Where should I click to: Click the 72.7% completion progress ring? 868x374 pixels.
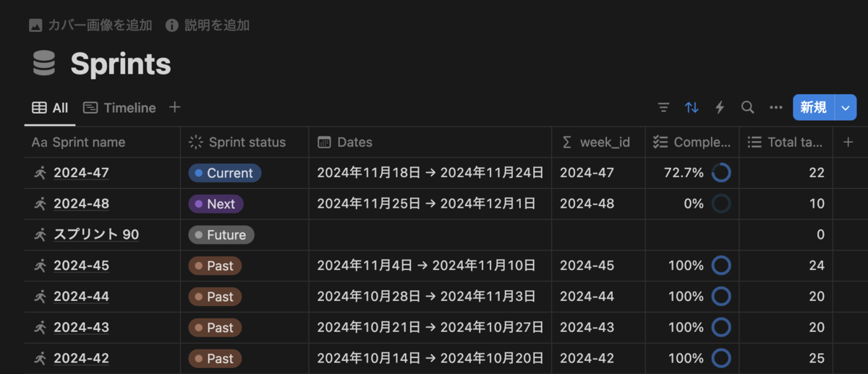721,173
